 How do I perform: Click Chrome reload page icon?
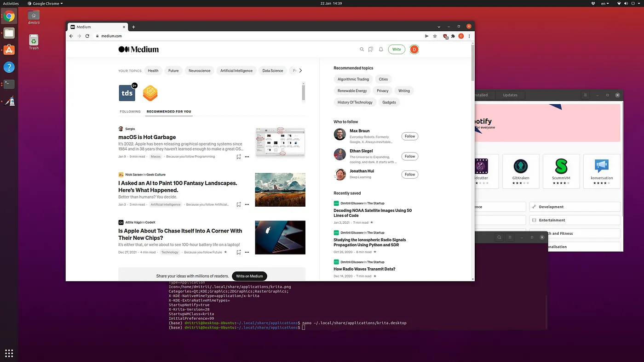(x=87, y=36)
